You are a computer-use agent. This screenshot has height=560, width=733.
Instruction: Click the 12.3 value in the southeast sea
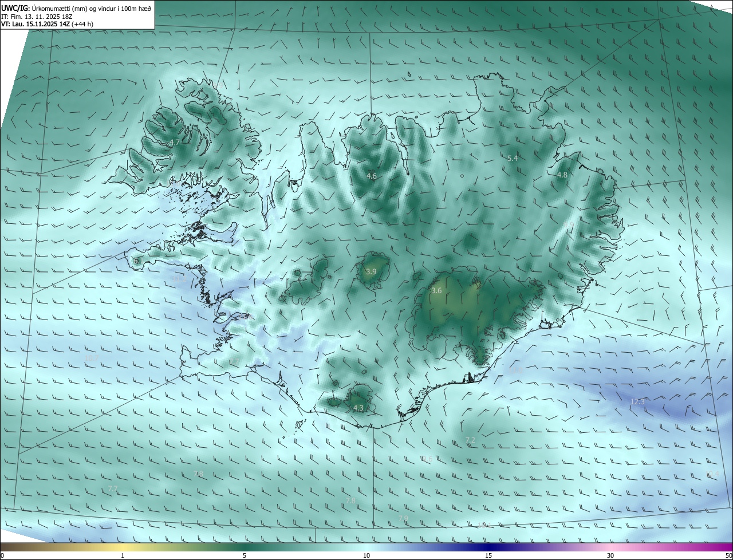click(x=637, y=402)
